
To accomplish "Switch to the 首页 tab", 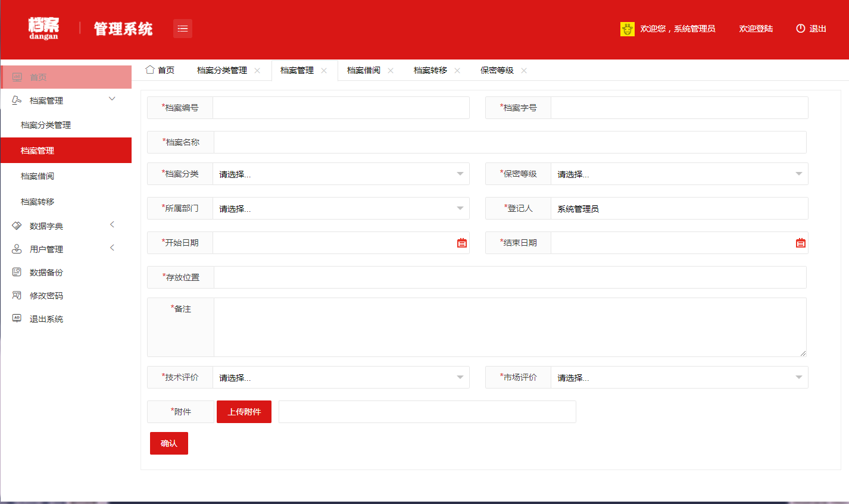I will click(x=161, y=70).
